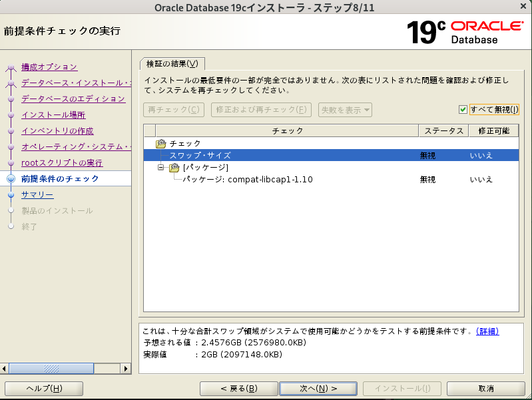Toggle the すべて無視 checkbox

[463, 109]
